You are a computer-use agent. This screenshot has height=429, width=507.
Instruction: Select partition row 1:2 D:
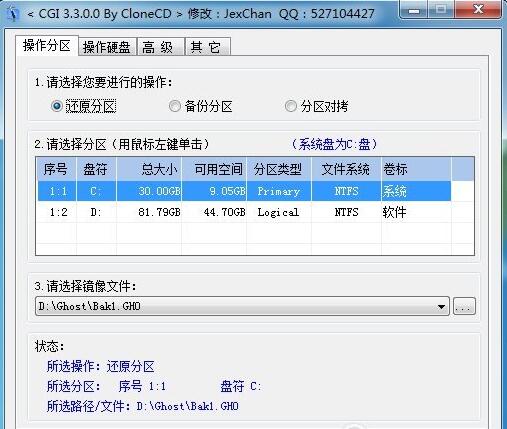coord(244,212)
